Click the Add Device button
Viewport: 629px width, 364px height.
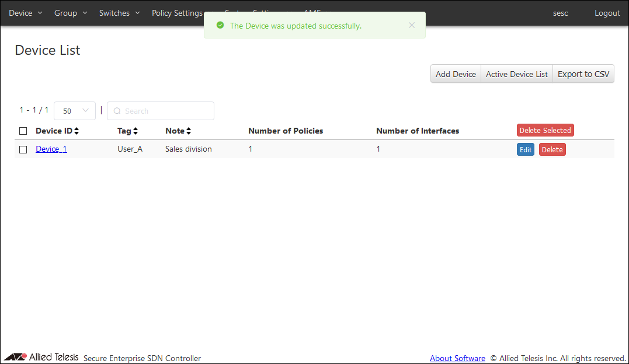[x=456, y=74]
